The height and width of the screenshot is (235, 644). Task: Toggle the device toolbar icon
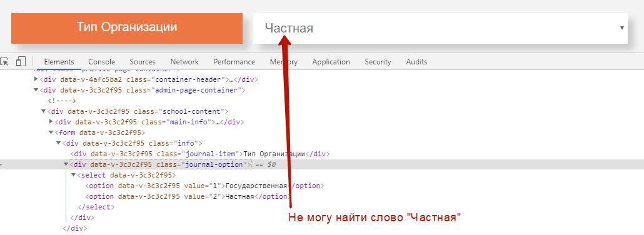(21, 62)
